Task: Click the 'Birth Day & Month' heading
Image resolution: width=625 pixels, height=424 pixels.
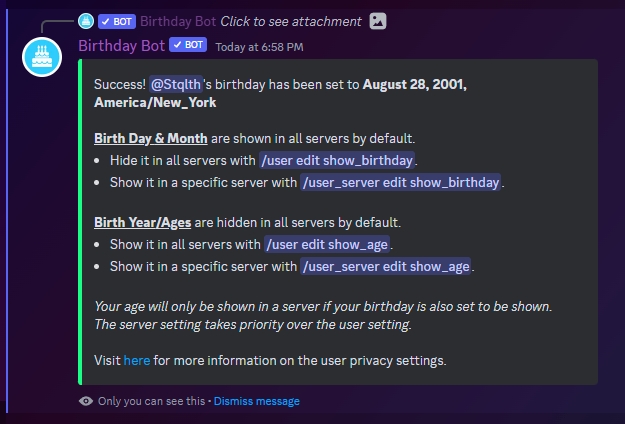Action: click(151, 138)
